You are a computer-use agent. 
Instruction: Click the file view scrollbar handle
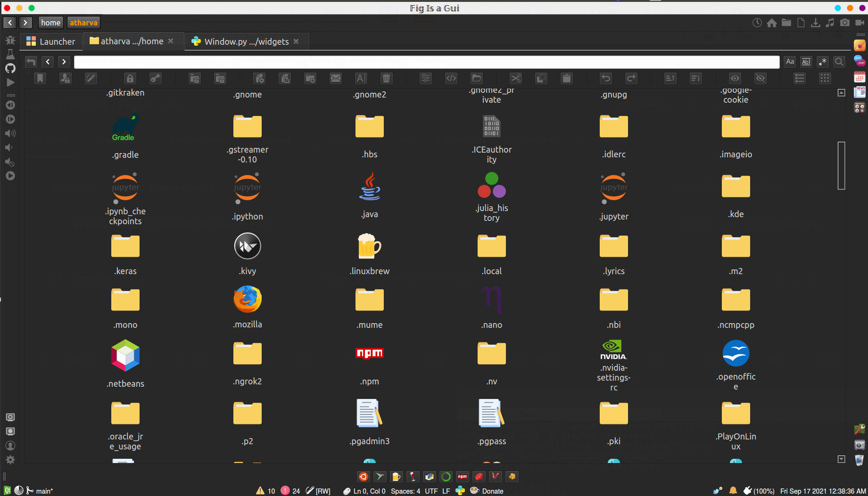tap(842, 165)
